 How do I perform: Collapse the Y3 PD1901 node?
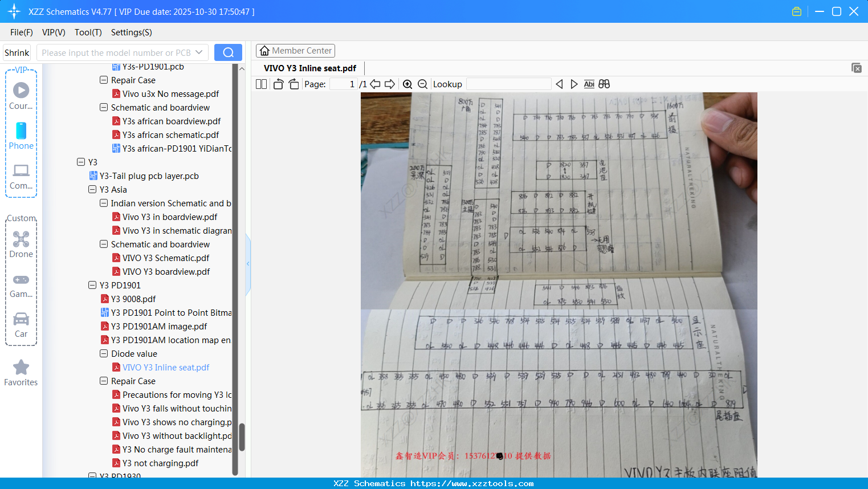pos(92,286)
